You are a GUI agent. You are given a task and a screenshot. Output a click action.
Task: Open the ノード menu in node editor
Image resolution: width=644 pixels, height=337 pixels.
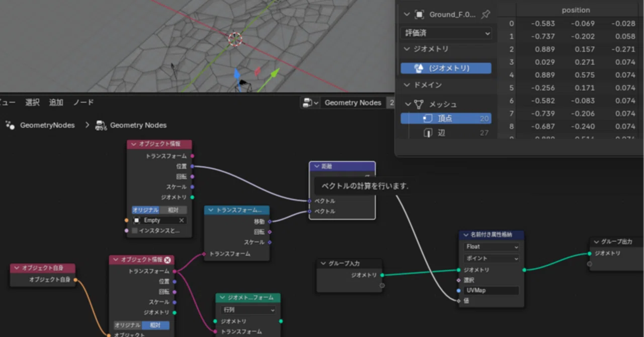pyautogui.click(x=84, y=103)
